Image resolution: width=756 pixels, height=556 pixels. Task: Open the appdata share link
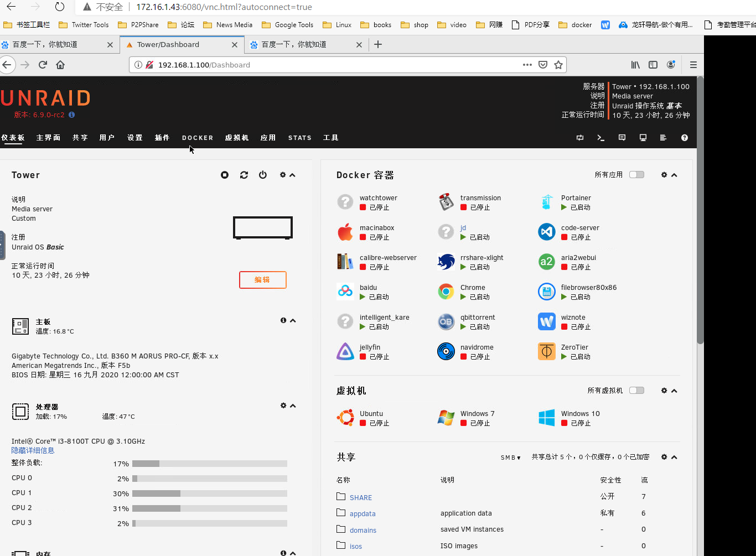tap(363, 513)
